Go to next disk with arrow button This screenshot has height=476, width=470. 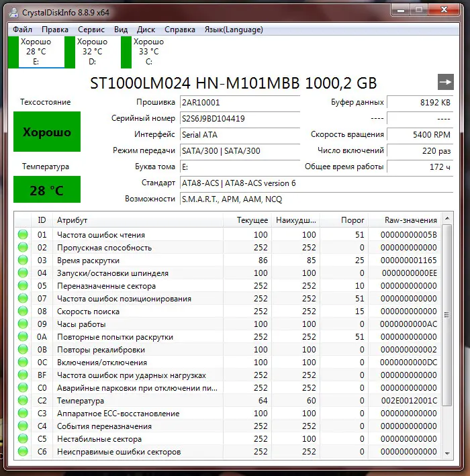tap(445, 82)
